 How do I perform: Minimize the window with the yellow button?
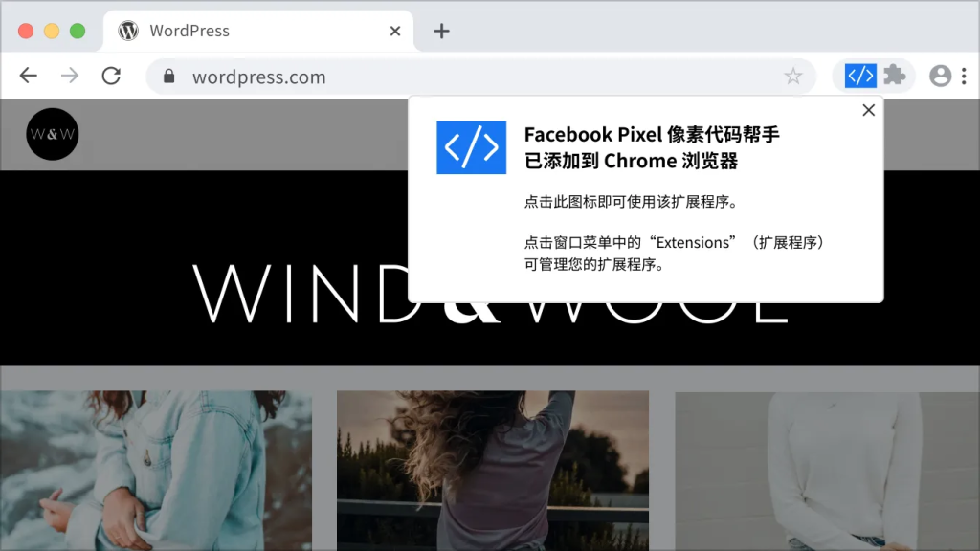52,31
